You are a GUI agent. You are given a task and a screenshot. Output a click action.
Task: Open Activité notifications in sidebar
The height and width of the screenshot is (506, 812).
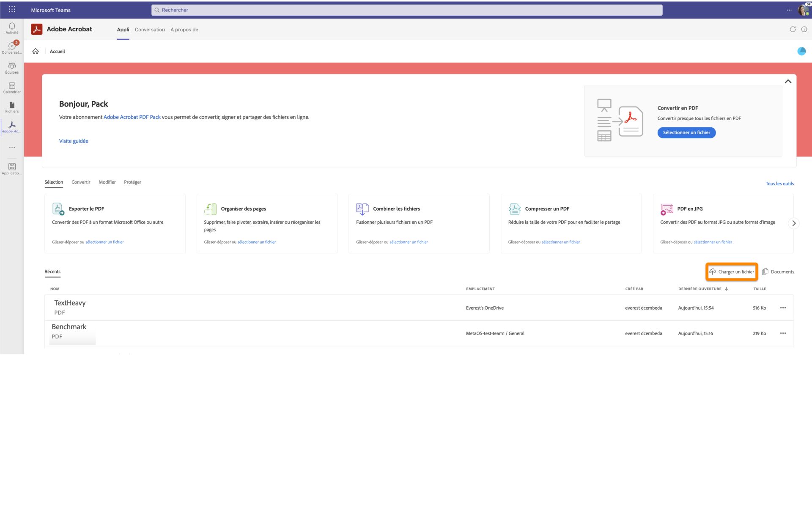point(12,28)
